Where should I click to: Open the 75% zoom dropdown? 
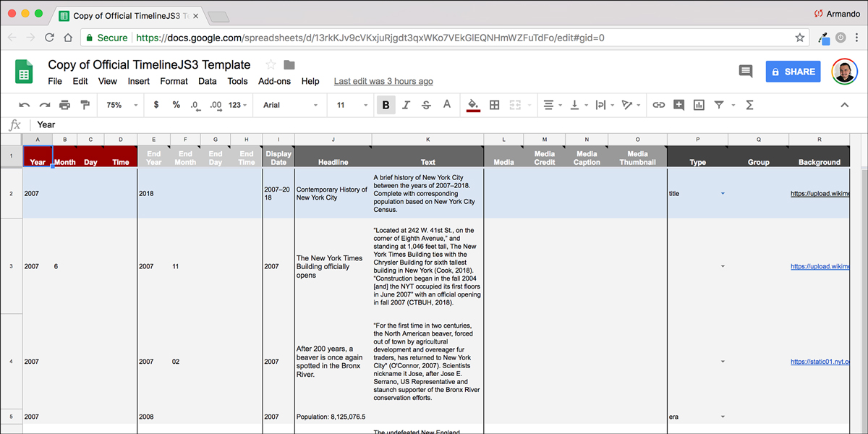pyautogui.click(x=122, y=105)
